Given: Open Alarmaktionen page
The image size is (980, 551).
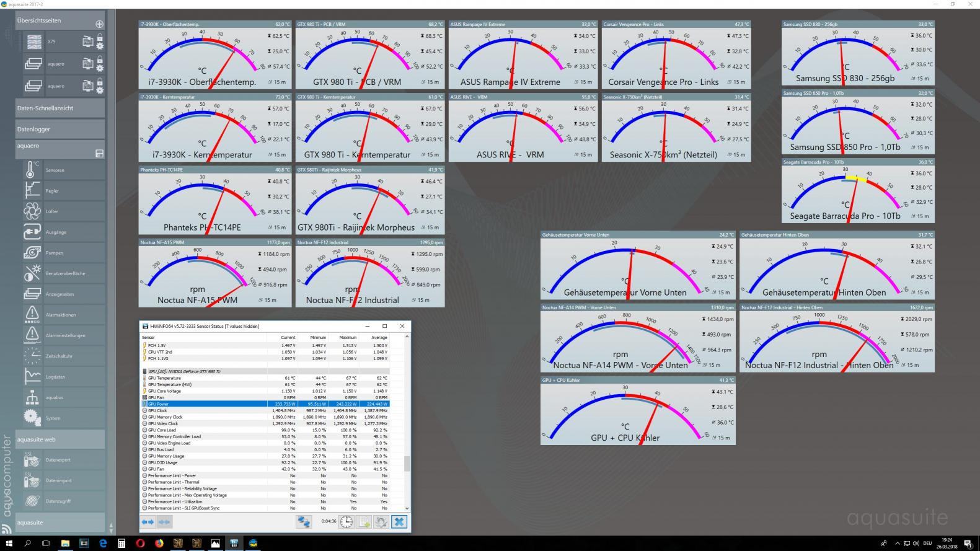Looking at the screenshot, I should click(64, 315).
